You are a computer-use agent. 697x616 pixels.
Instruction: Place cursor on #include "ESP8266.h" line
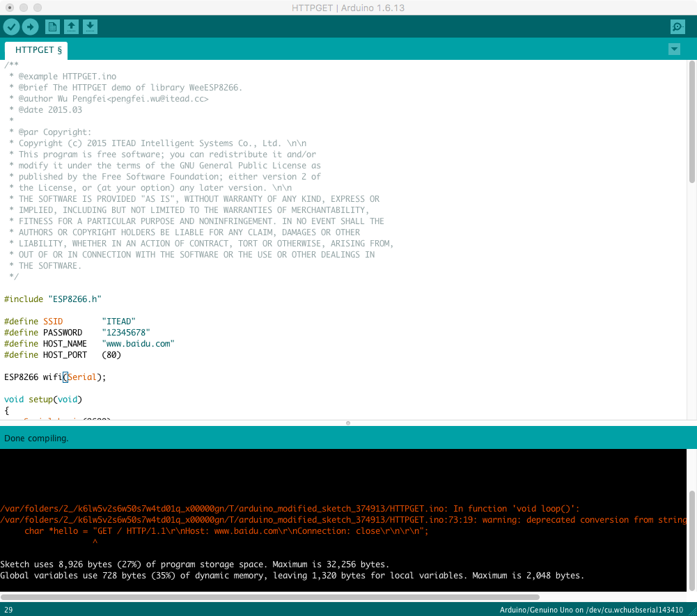pyautogui.click(x=53, y=299)
